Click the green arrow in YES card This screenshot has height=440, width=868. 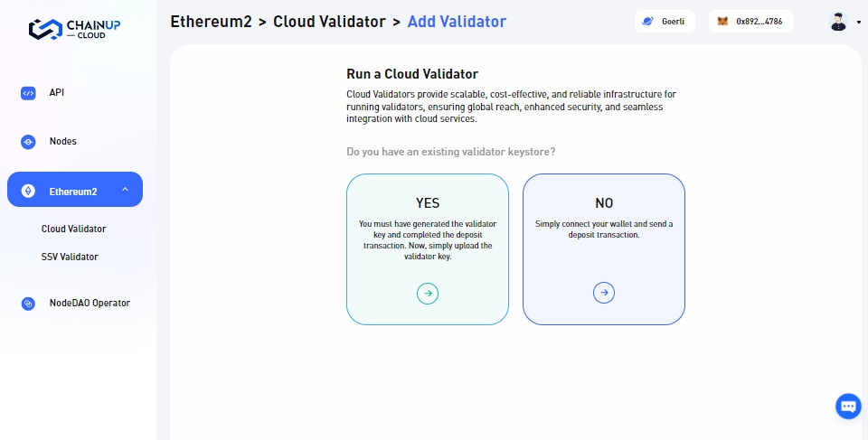pyautogui.click(x=428, y=293)
